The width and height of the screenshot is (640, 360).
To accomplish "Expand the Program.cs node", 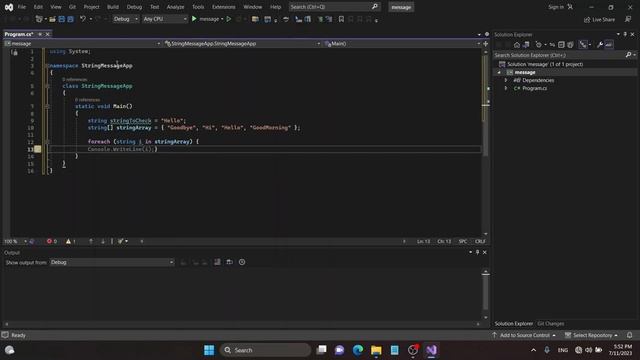I will (506, 88).
